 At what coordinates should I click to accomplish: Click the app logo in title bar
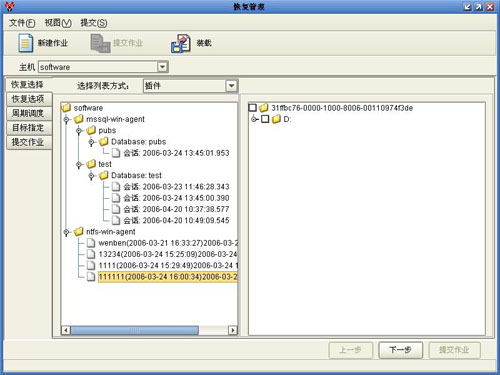click(10, 6)
